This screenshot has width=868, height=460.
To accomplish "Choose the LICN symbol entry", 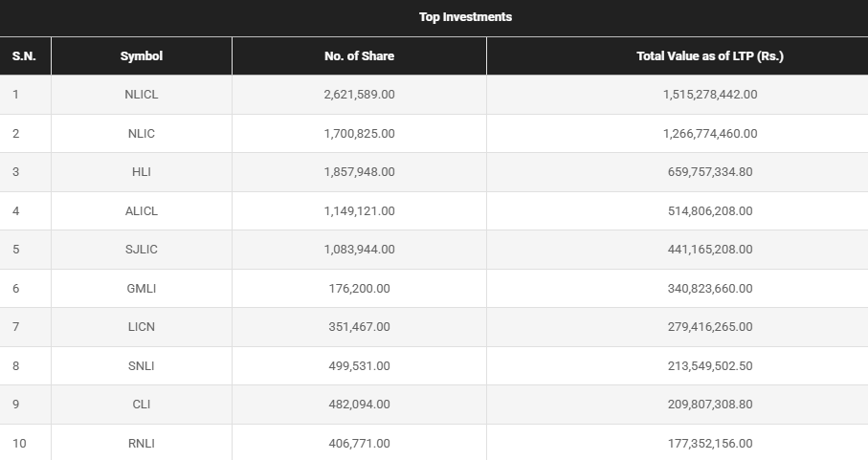I will tap(141, 327).
